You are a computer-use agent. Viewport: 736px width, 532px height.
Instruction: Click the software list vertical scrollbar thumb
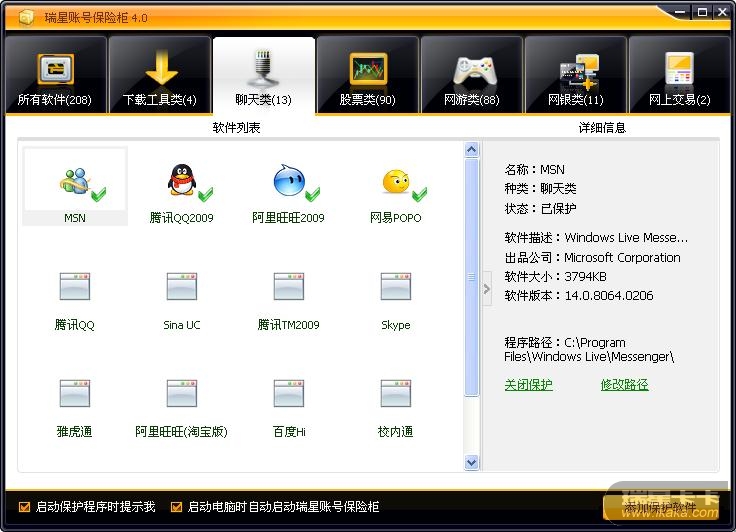pyautogui.click(x=471, y=277)
